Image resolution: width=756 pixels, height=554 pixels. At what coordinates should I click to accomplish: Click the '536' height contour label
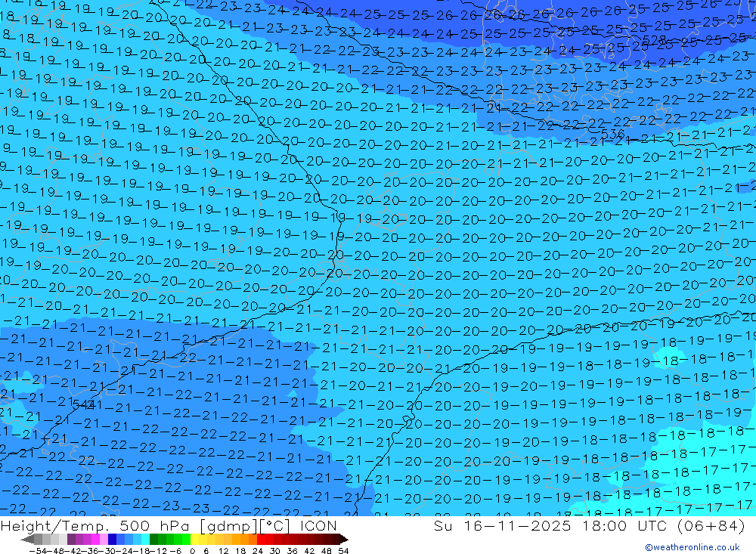(x=612, y=133)
